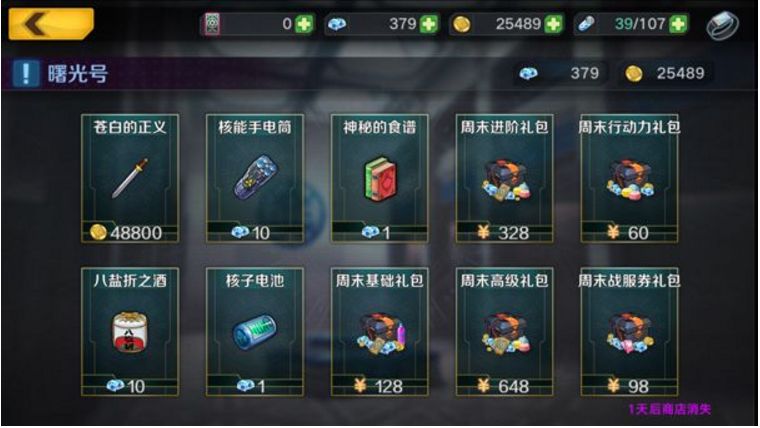
Task: Open the ring icon at top right
Action: pos(722,25)
